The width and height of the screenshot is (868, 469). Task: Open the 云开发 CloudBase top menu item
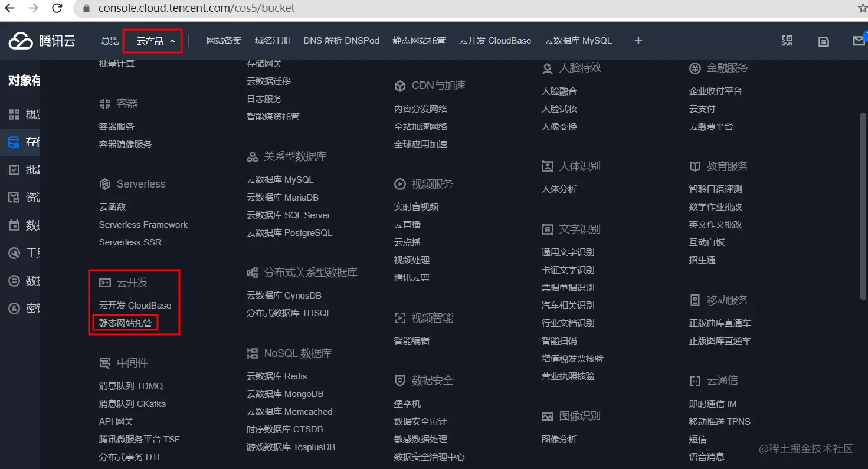click(x=494, y=41)
